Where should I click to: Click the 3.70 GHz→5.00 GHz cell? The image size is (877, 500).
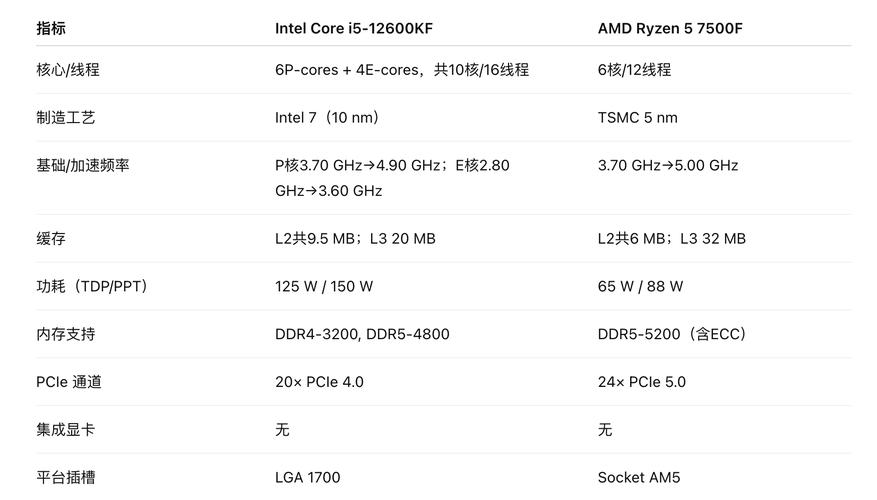pyautogui.click(x=668, y=165)
